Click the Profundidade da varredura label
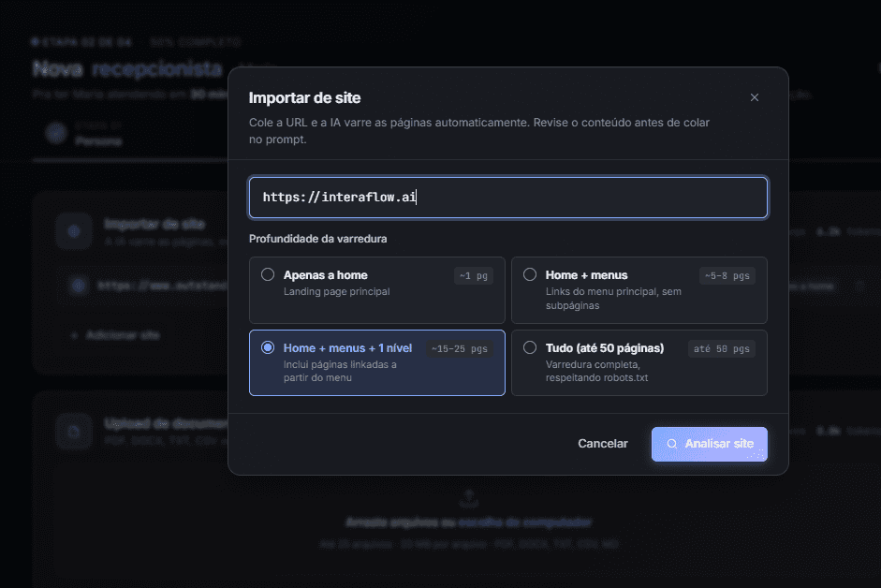881x588 pixels. [x=318, y=239]
